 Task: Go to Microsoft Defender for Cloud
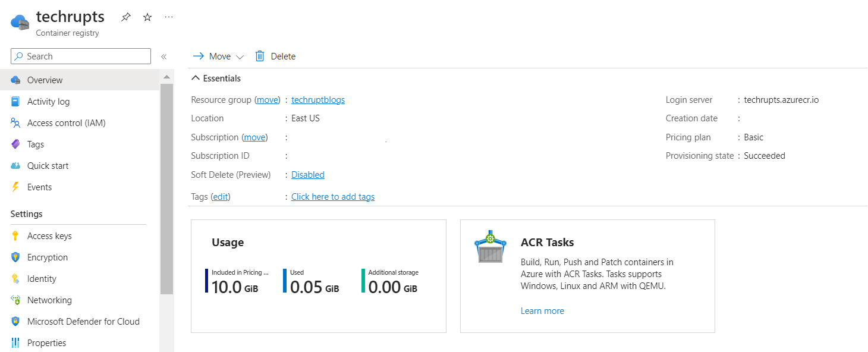[x=83, y=322]
